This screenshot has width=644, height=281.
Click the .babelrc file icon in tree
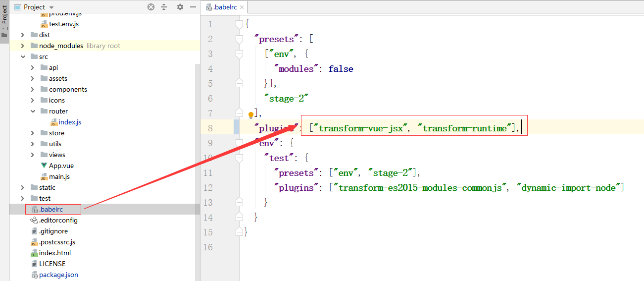35,210
